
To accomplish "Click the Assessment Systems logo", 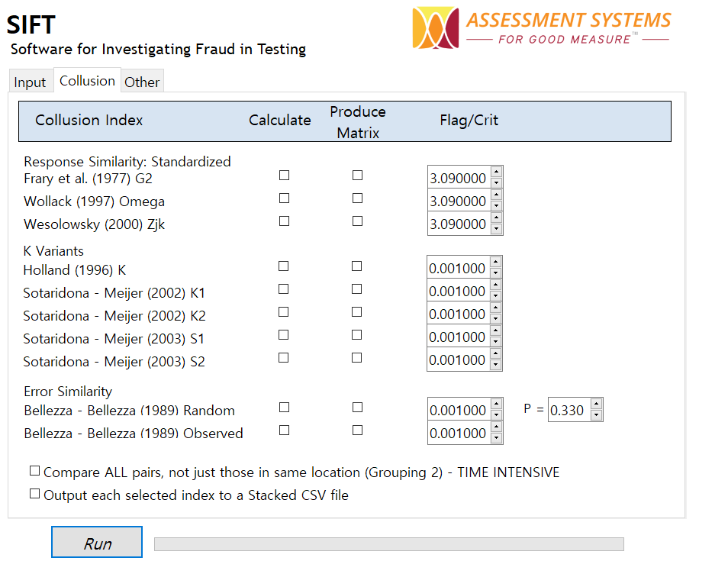I will tap(542, 28).
